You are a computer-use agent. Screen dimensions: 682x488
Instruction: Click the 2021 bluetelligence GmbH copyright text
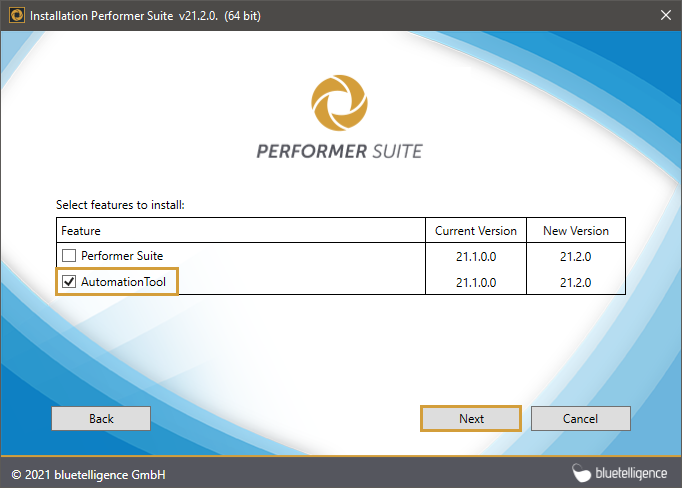88,473
